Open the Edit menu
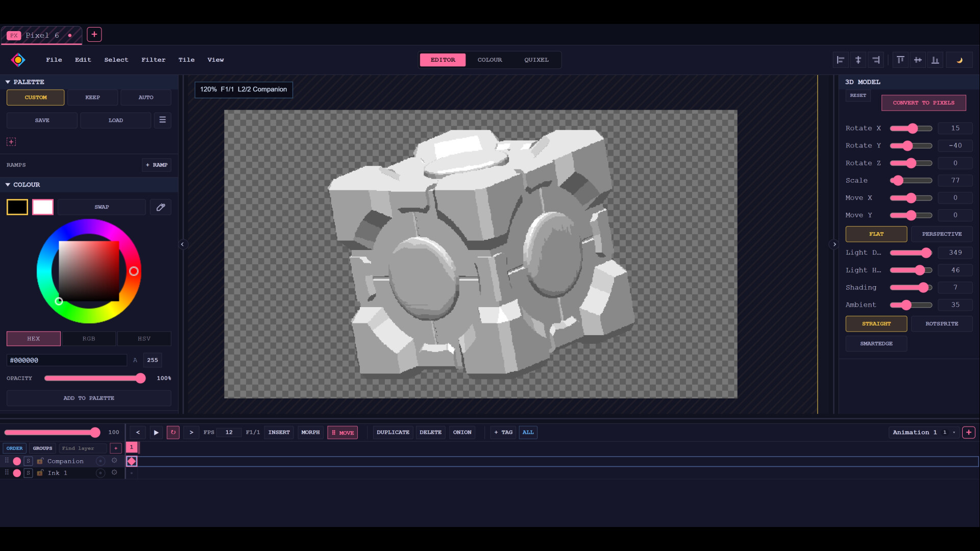Image resolution: width=980 pixels, height=551 pixels. click(x=83, y=60)
